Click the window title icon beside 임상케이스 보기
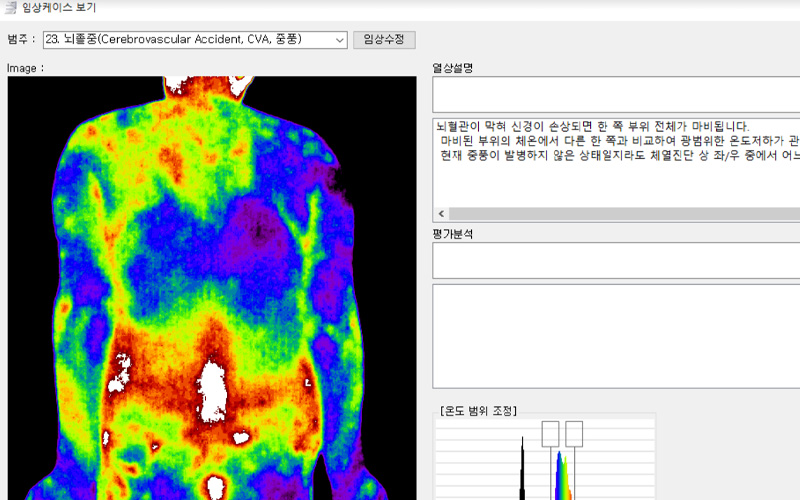 click(x=10, y=8)
